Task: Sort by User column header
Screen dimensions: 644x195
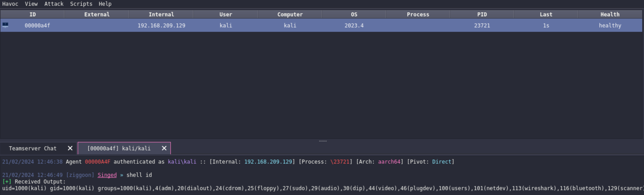Action: coord(226,15)
